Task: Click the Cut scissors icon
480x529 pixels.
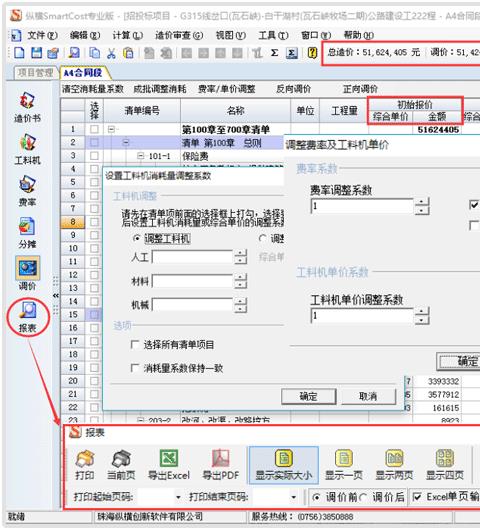Action: coord(111,53)
